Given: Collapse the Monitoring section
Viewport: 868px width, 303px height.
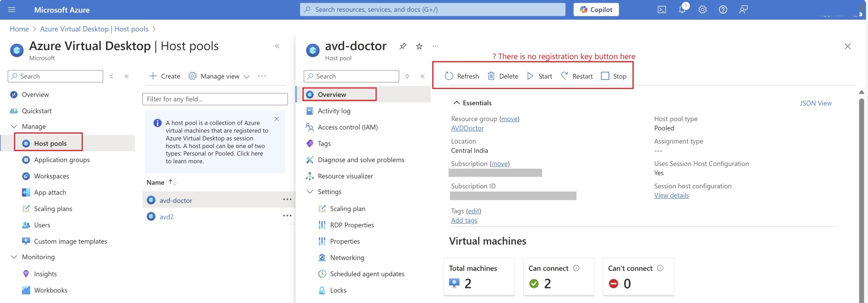Looking at the screenshot, I should tap(14, 257).
